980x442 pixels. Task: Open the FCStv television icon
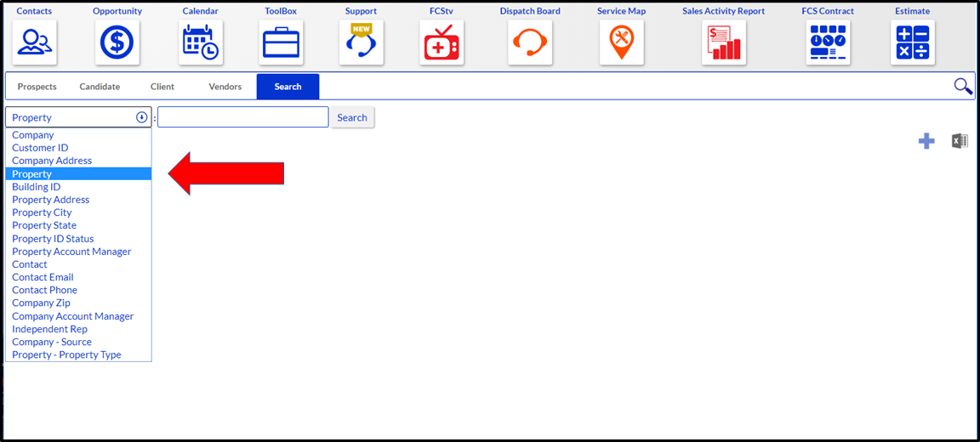coord(442,42)
